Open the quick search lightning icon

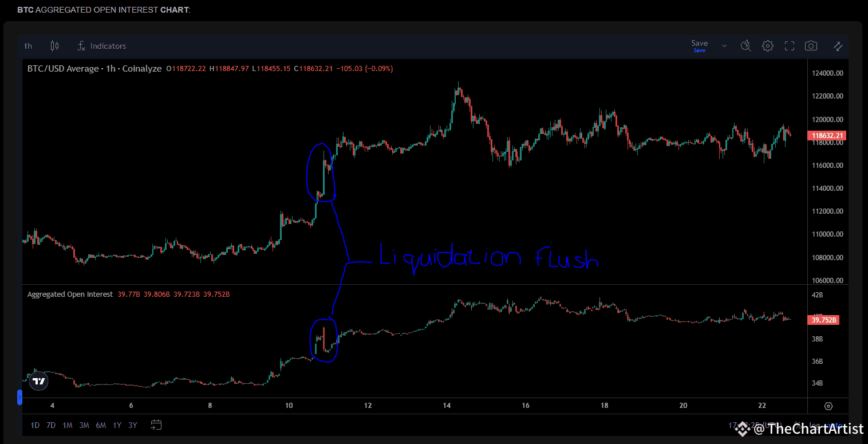coord(745,46)
